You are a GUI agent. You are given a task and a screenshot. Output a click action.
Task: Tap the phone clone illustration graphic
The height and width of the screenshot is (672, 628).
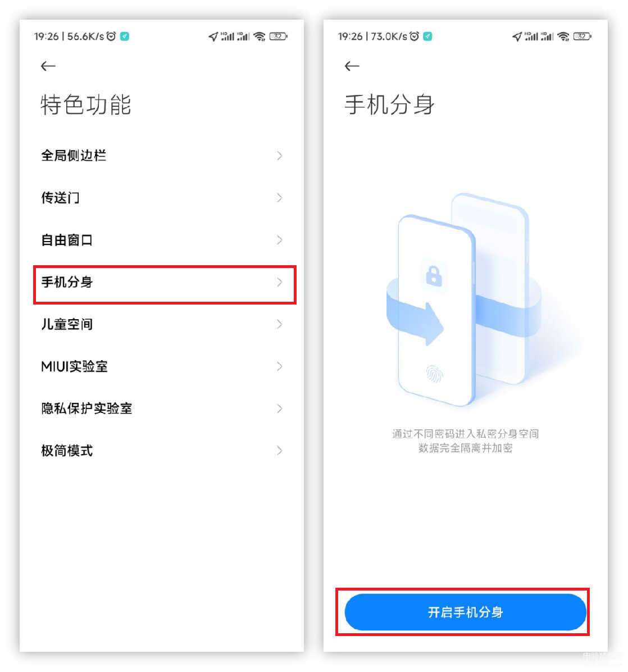coord(465,299)
